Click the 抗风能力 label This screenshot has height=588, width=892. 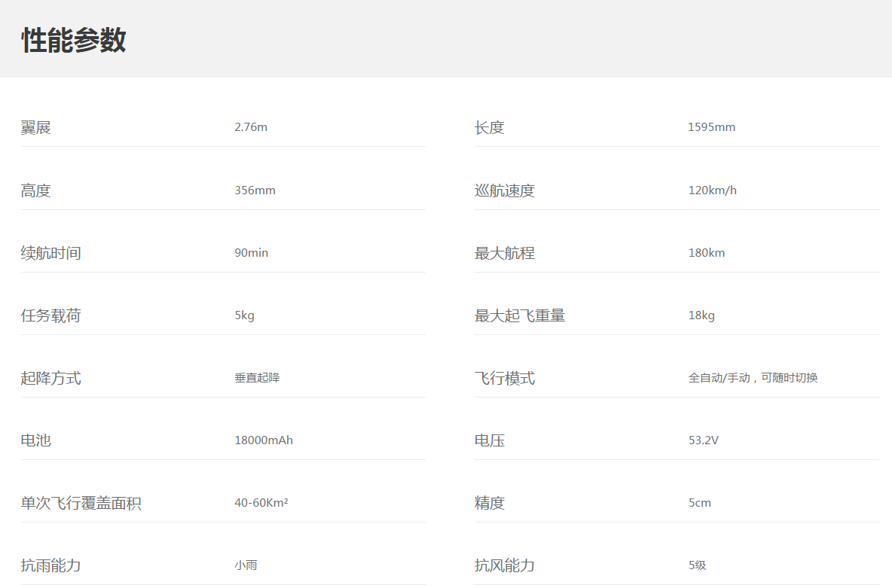(x=504, y=565)
